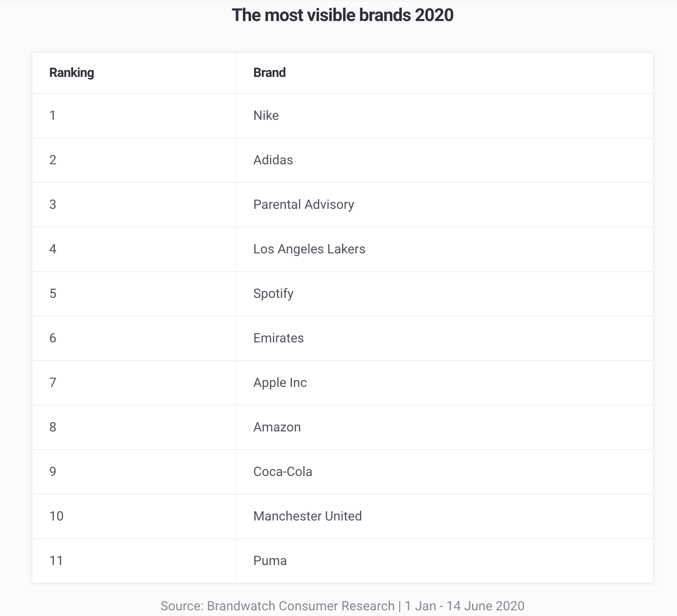Click the Apple Inc entry

[280, 383]
